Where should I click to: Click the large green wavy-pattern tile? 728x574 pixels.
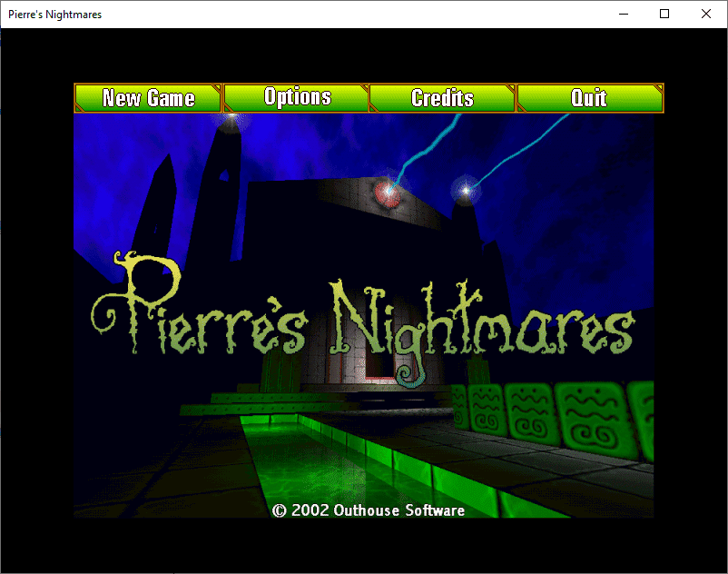tap(588, 413)
